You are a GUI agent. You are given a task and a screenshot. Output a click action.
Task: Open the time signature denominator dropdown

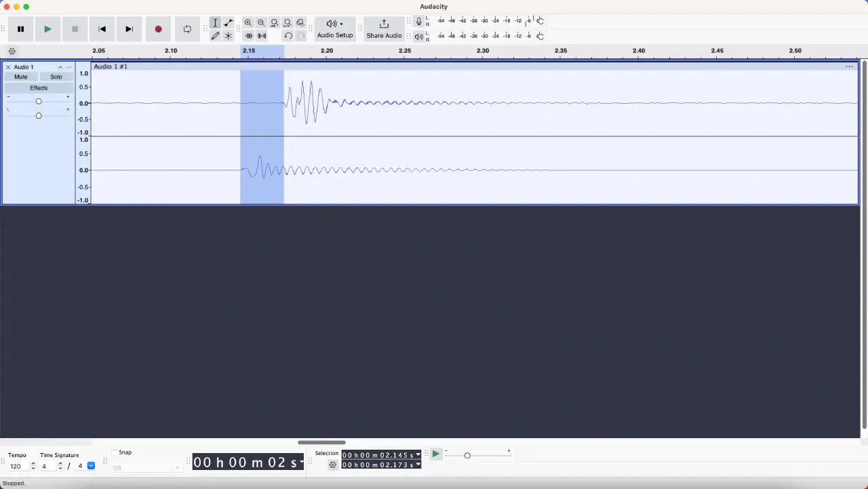click(91, 466)
